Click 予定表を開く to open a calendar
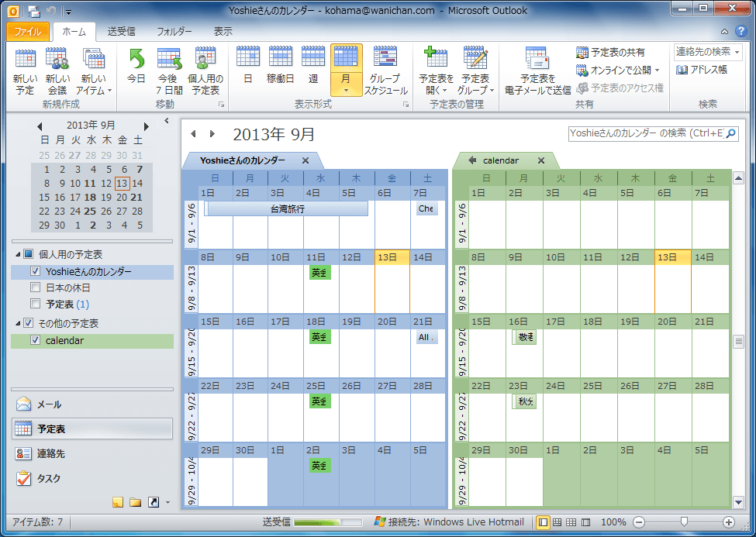This screenshot has width=756, height=537. coord(436,72)
